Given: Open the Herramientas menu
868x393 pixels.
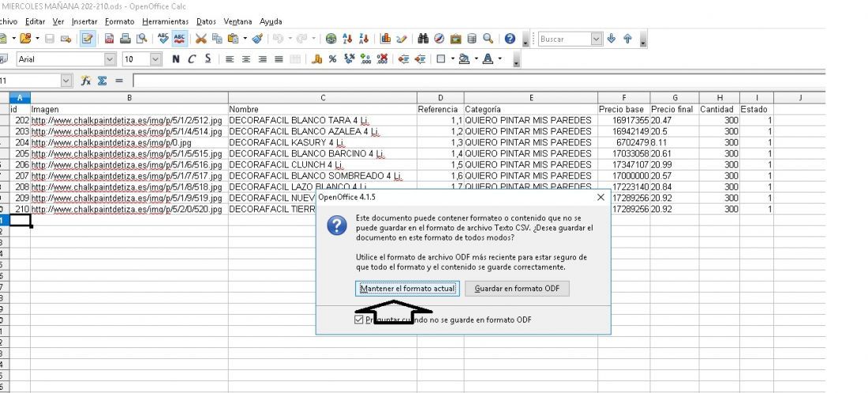Looking at the screenshot, I should pos(165,21).
